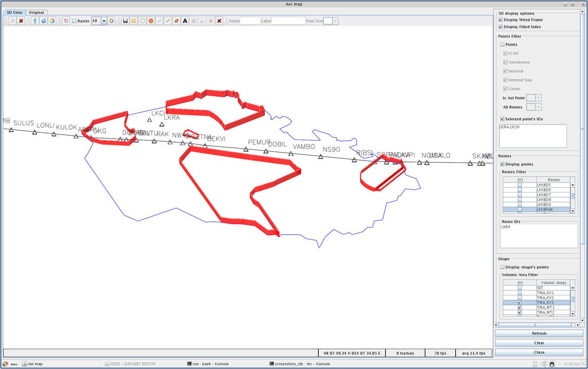This screenshot has width=588, height=369.
Task: Open the folder icon on the toolbar
Action: (x=133, y=20)
